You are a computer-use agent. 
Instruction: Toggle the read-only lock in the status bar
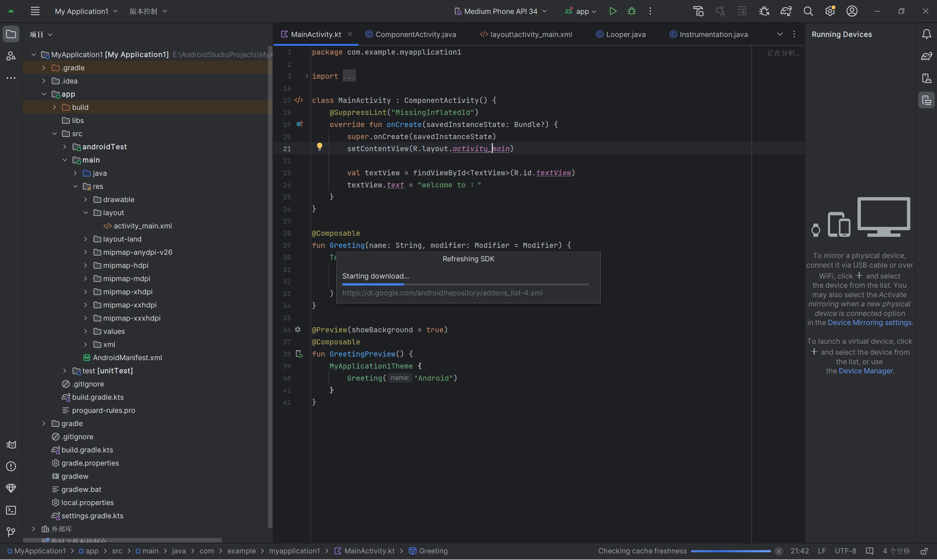click(924, 551)
